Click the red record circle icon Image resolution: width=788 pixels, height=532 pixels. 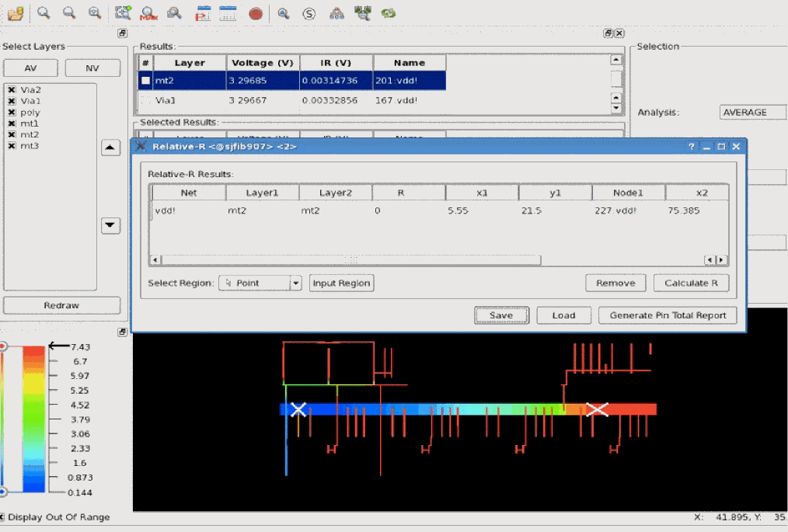pyautogui.click(x=256, y=13)
